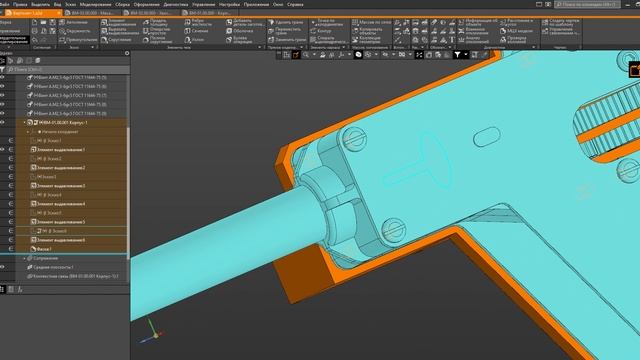Click the Скругление fillet tool
Viewport: 640px width, 360px height.
coord(116,40)
